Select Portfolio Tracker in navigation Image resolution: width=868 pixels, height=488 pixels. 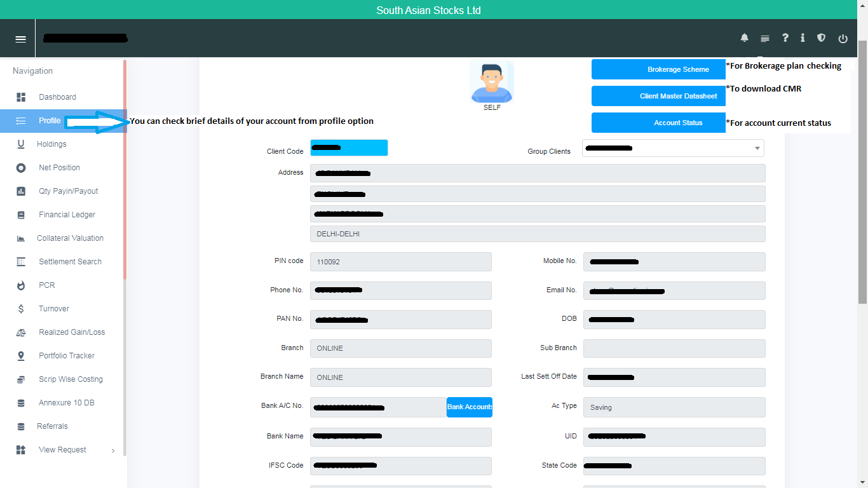pyautogui.click(x=66, y=356)
